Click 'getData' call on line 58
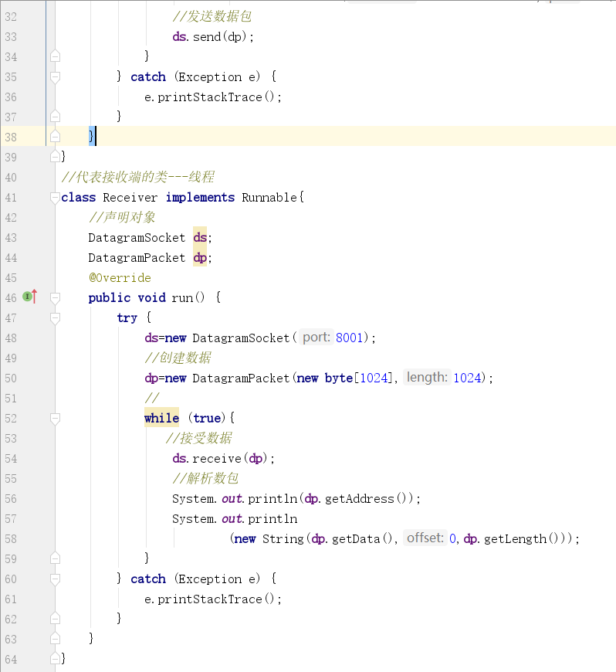 coord(356,538)
